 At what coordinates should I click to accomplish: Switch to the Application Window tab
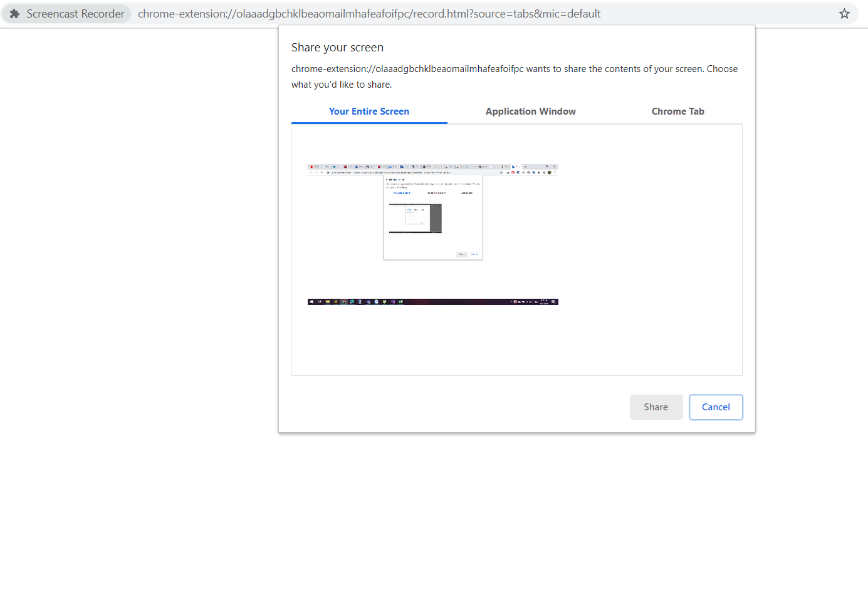[530, 112]
